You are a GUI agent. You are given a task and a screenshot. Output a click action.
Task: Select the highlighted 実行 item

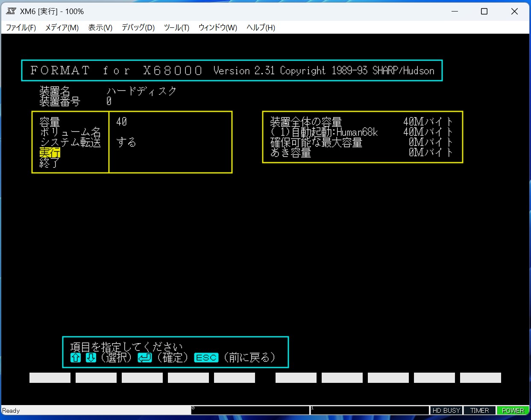tap(50, 152)
